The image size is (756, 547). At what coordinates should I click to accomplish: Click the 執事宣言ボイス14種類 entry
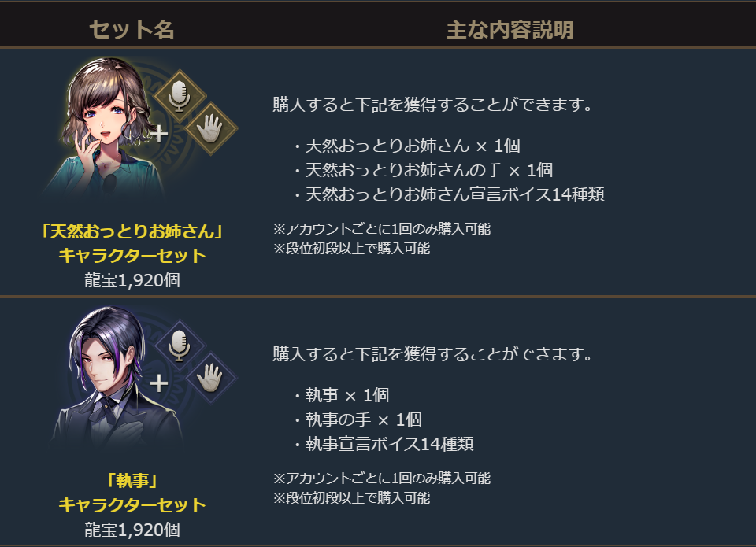tap(389, 444)
